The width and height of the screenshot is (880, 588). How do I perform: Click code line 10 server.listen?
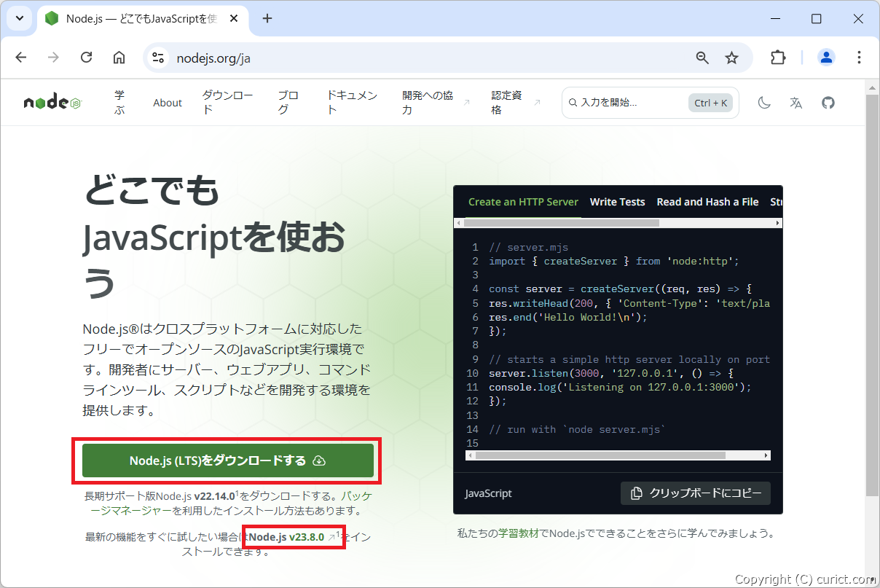click(x=611, y=373)
